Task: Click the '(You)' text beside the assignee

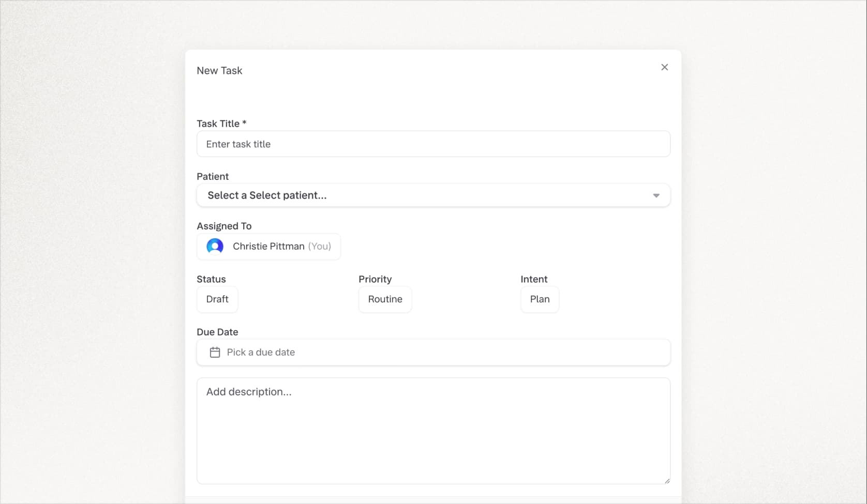Action: [x=319, y=247]
